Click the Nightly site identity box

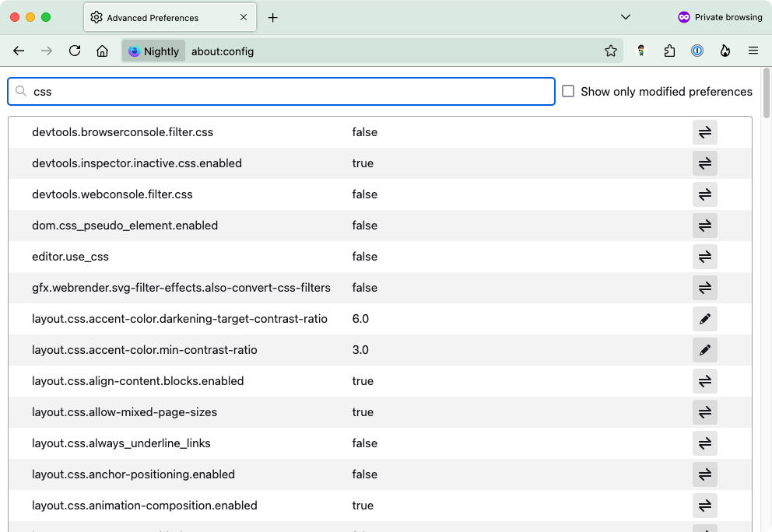coord(154,51)
